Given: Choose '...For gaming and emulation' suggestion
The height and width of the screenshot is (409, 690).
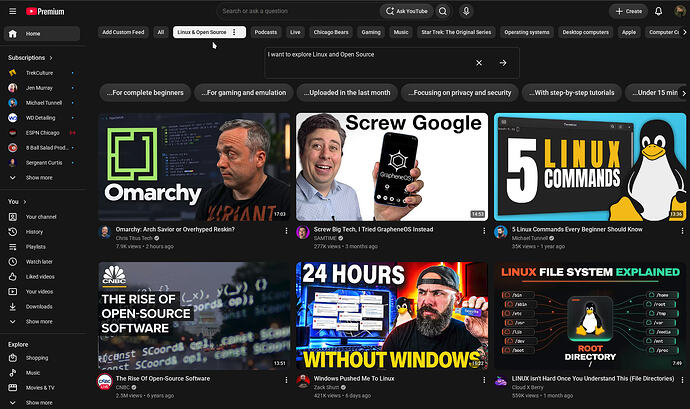Looking at the screenshot, I should (244, 92).
